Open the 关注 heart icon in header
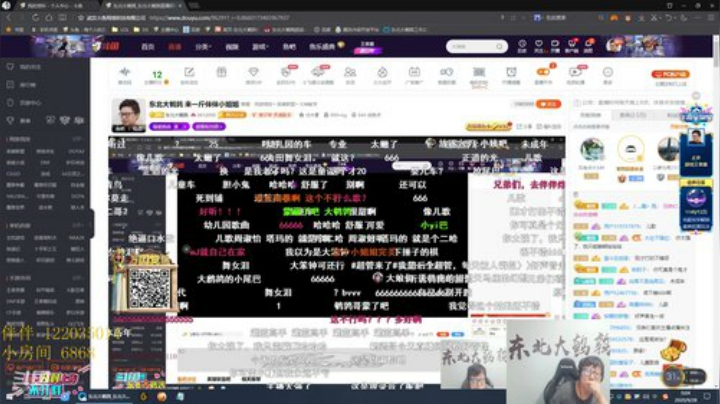 coord(539,45)
